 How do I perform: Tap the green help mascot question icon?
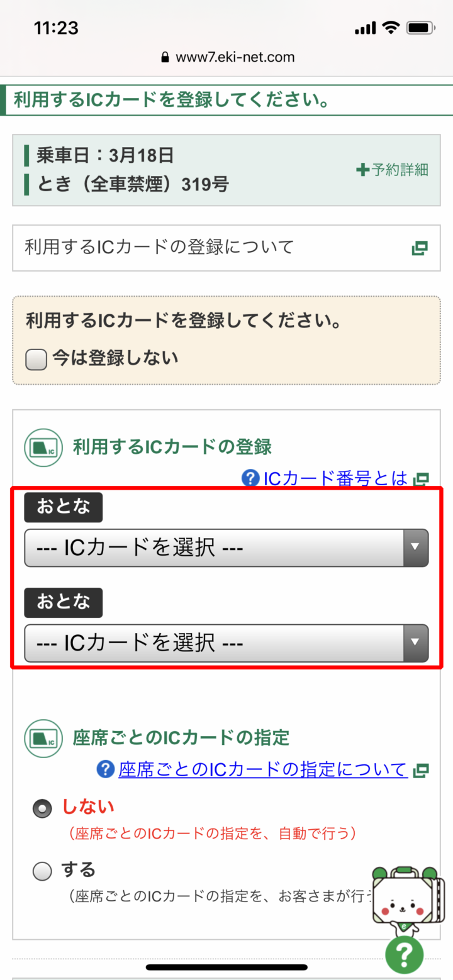coord(405,955)
